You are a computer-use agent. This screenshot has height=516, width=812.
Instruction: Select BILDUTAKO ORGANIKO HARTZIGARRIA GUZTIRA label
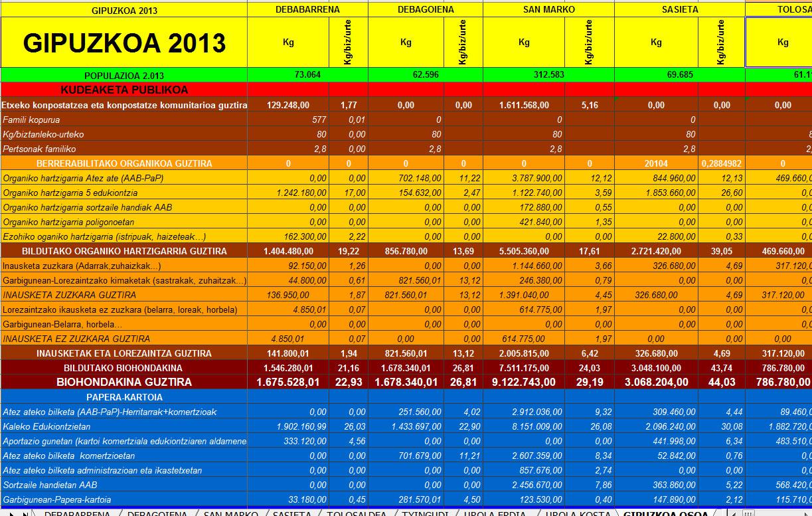tap(124, 251)
